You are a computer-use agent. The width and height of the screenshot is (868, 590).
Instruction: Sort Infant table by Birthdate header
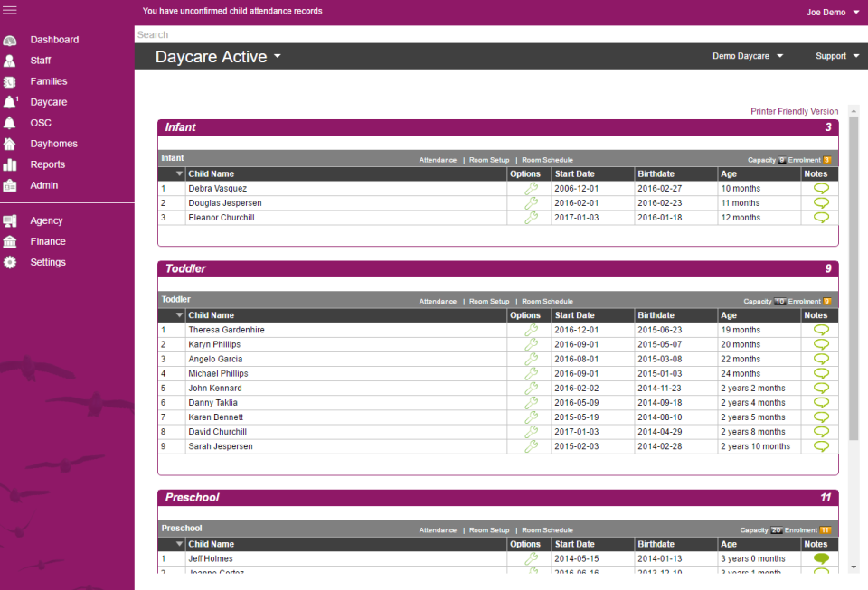(656, 173)
